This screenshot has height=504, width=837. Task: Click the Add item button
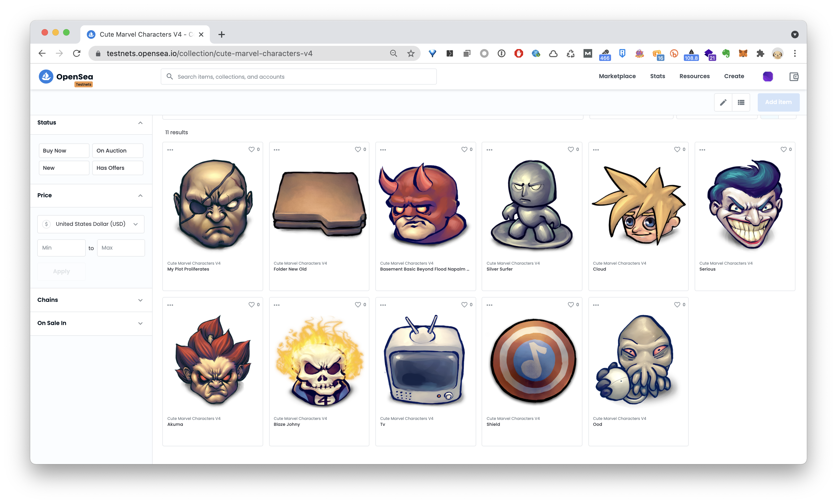tap(778, 102)
